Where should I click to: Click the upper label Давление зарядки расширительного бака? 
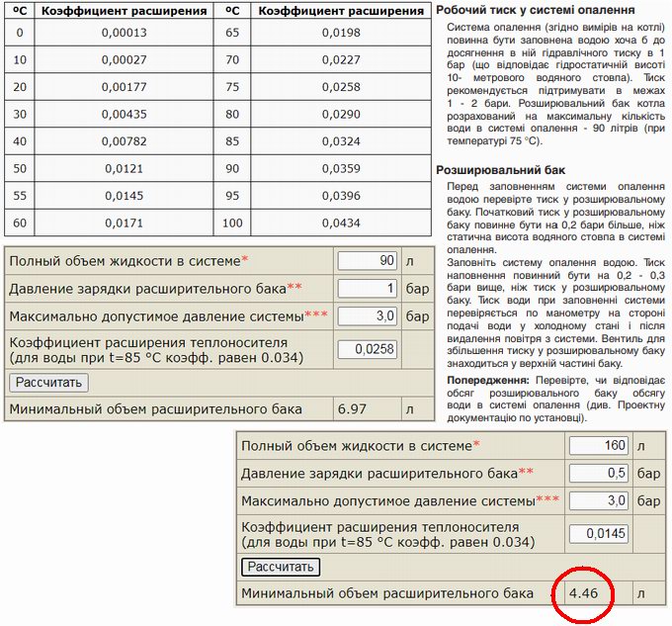(x=148, y=289)
